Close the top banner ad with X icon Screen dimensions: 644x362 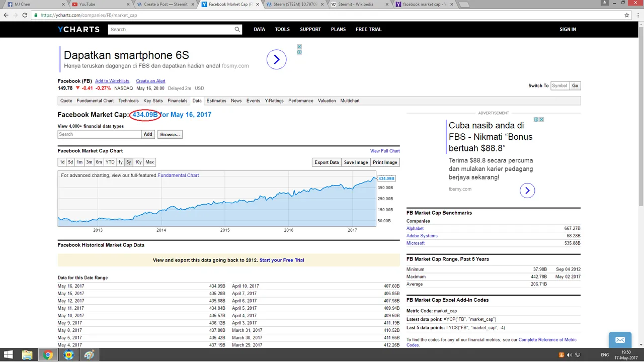pyautogui.click(x=299, y=47)
